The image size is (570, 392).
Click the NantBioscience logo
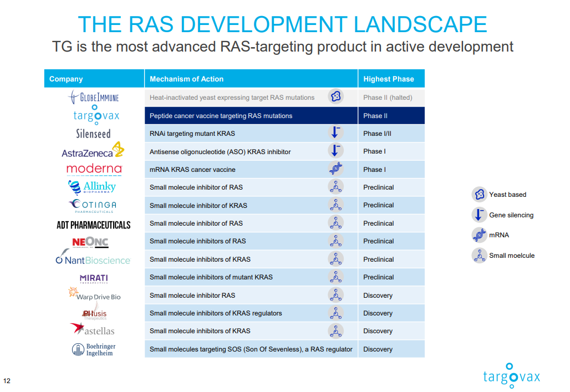(93, 258)
